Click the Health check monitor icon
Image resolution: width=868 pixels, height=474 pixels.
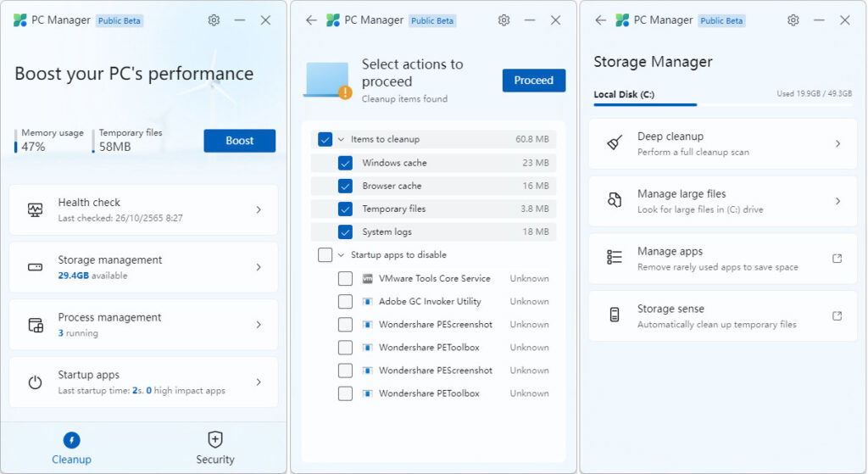click(35, 210)
